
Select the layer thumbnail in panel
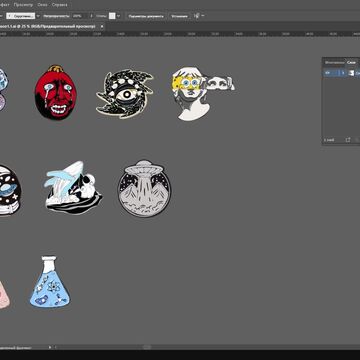pyautogui.click(x=351, y=73)
